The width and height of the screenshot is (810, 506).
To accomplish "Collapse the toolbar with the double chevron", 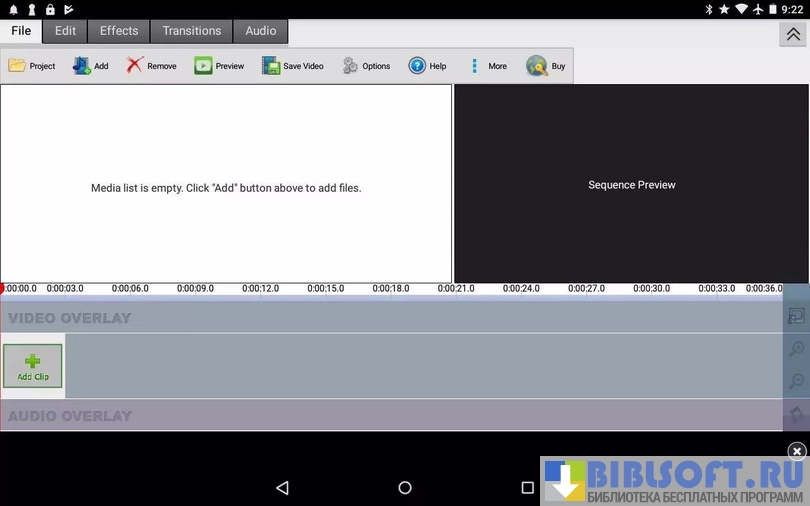I will coord(793,34).
